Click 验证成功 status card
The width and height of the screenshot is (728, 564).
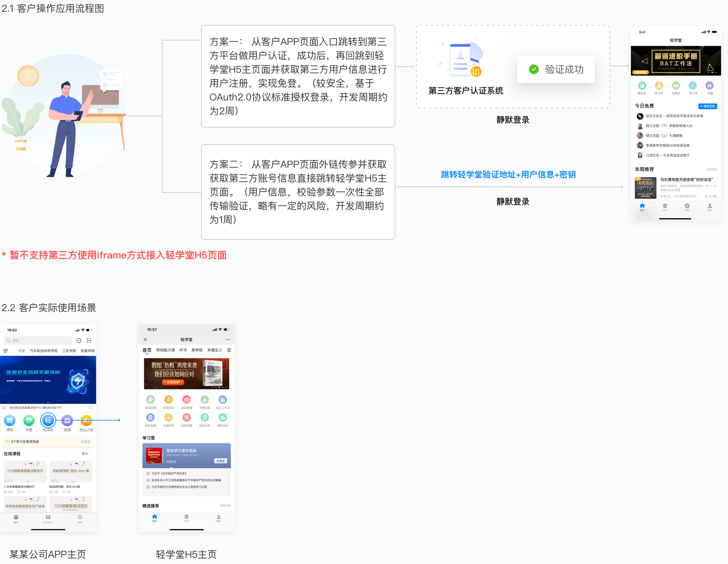(x=556, y=69)
